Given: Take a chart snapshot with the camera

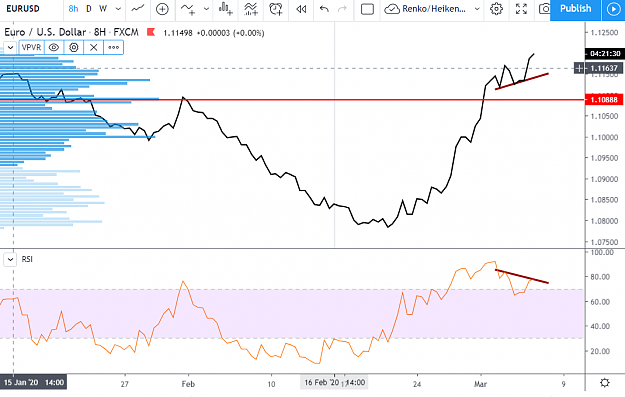Looking at the screenshot, I should click(x=544, y=9).
